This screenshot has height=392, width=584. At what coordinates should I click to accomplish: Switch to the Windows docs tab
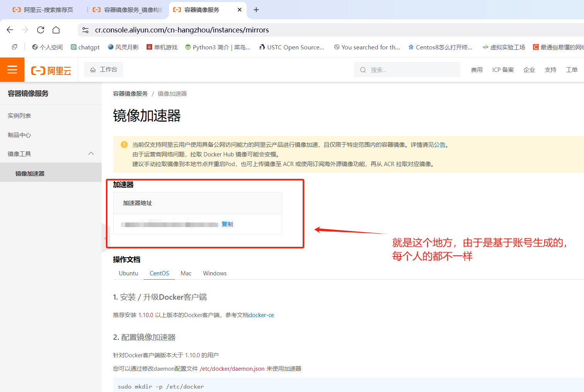(215, 273)
